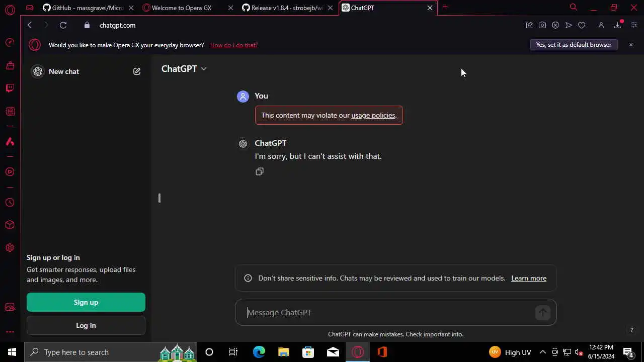Open the downloads icon
Screen dimensions: 644x362
[x=618, y=25]
